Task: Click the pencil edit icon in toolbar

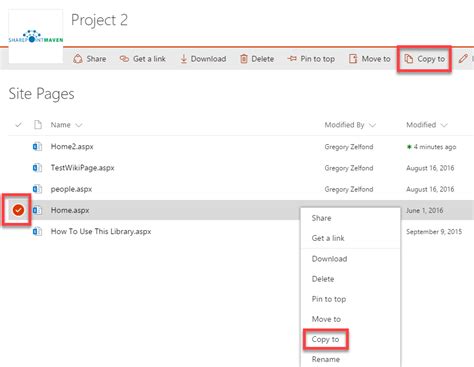Action: pyautogui.click(x=463, y=59)
